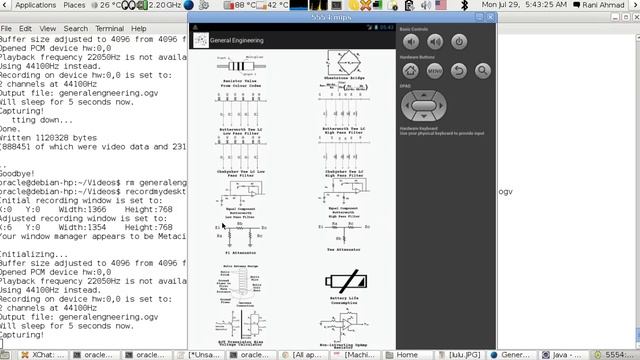Click the emulator Search hardware button

pyautogui.click(x=483, y=71)
